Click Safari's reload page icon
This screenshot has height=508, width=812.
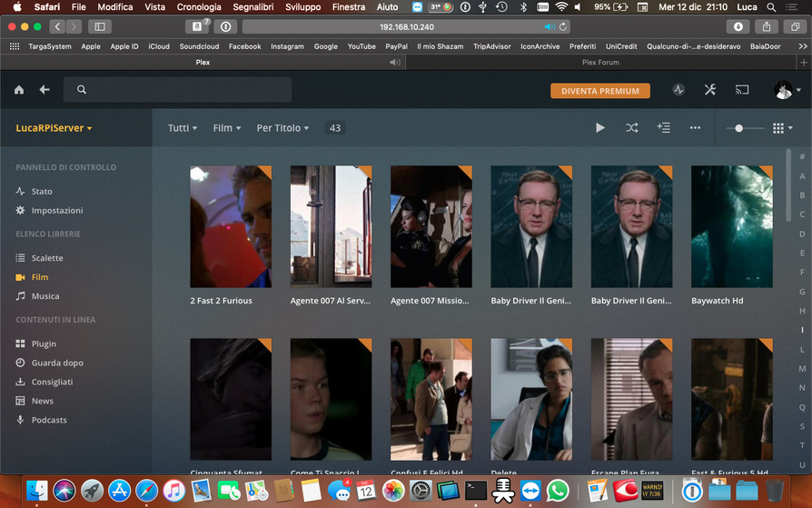563,26
